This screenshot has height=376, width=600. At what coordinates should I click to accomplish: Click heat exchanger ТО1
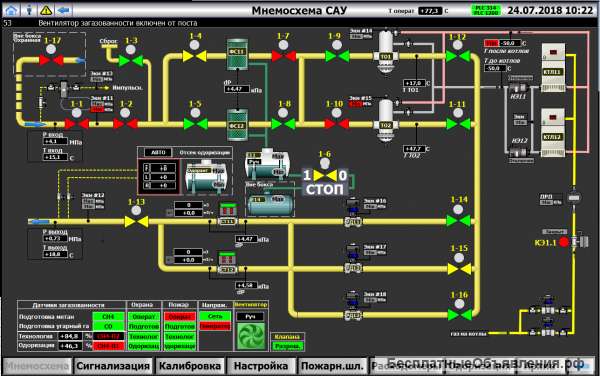[386, 52]
